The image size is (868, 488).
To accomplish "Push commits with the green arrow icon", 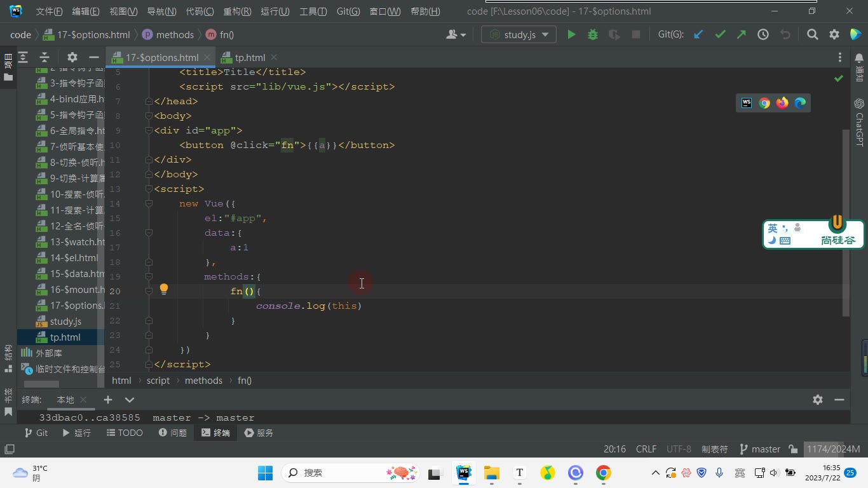I will coord(742,35).
